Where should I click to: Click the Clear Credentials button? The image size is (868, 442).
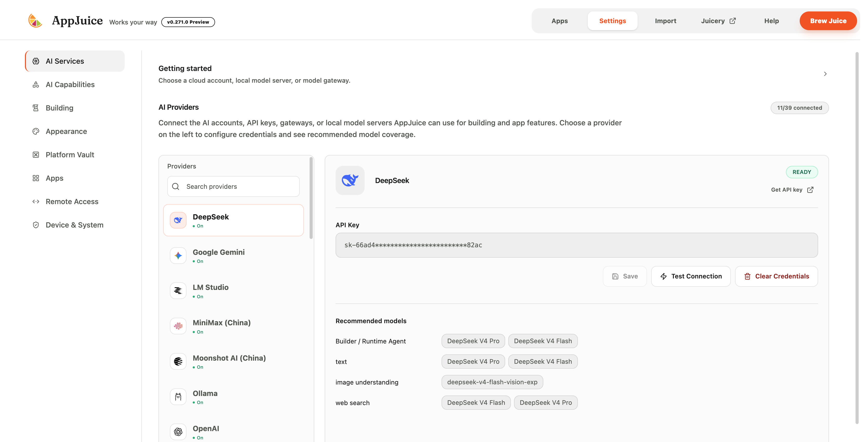click(776, 276)
